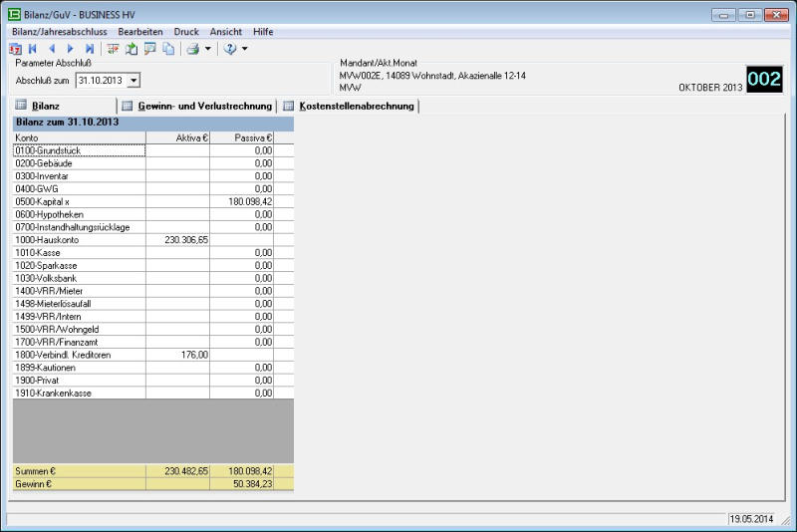Image resolution: width=797 pixels, height=532 pixels.
Task: Jump to the last record arrow
Action: click(90, 49)
